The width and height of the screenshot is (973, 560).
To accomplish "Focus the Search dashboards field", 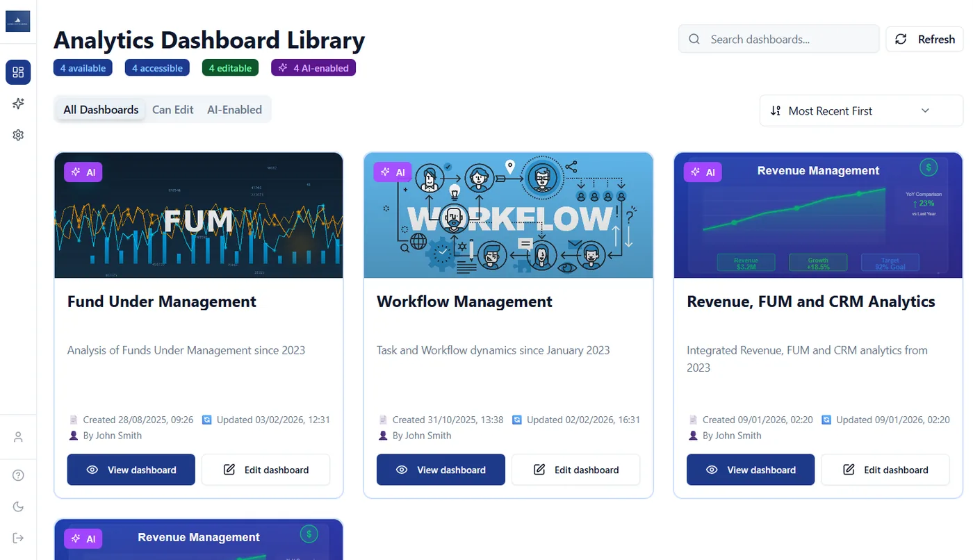I will click(x=778, y=39).
